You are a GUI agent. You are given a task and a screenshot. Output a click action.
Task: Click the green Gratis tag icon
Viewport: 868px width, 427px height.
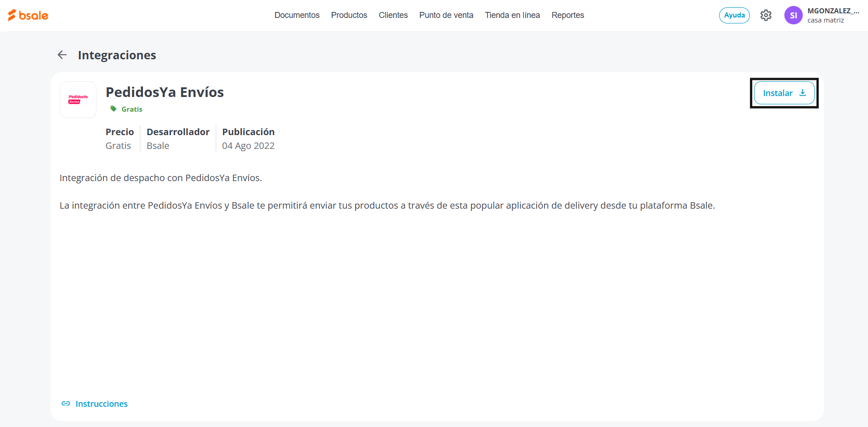tap(113, 109)
